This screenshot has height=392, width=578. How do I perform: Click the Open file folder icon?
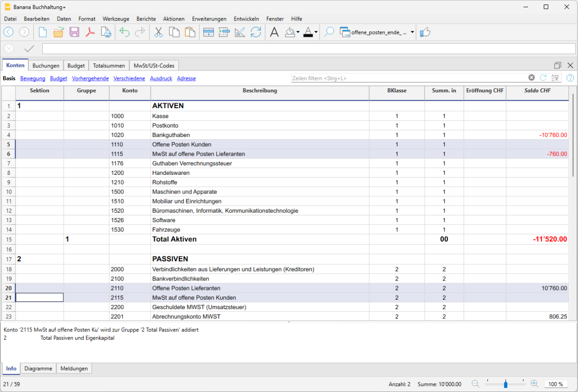point(58,32)
